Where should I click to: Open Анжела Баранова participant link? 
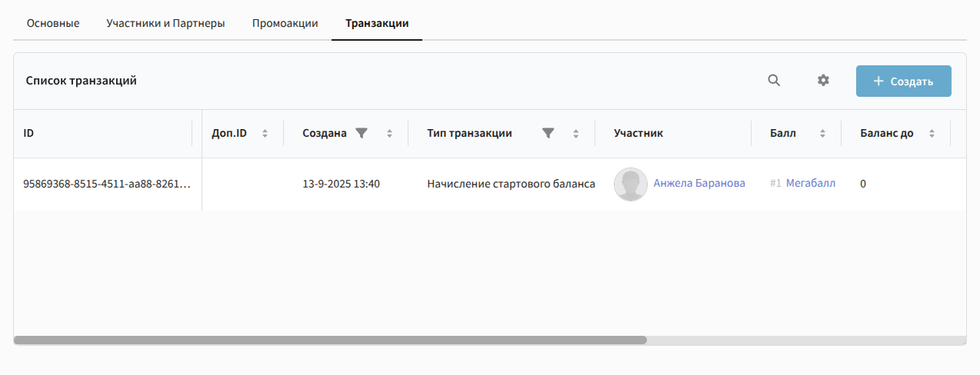[698, 184]
